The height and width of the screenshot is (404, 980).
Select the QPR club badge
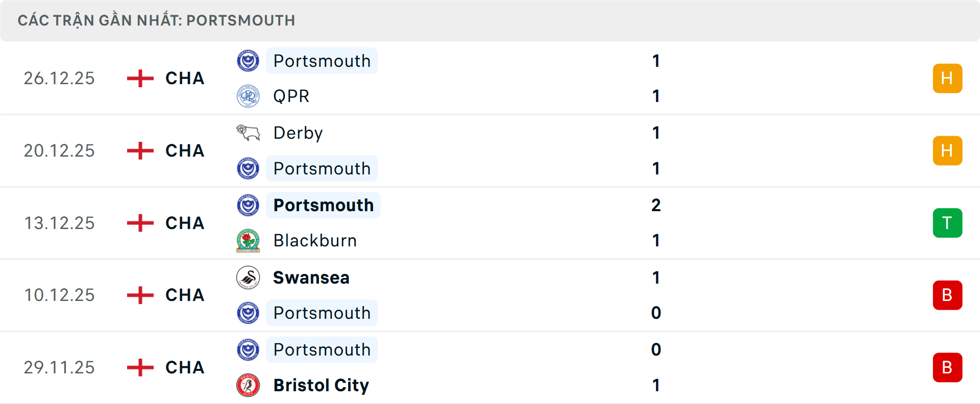(x=249, y=96)
